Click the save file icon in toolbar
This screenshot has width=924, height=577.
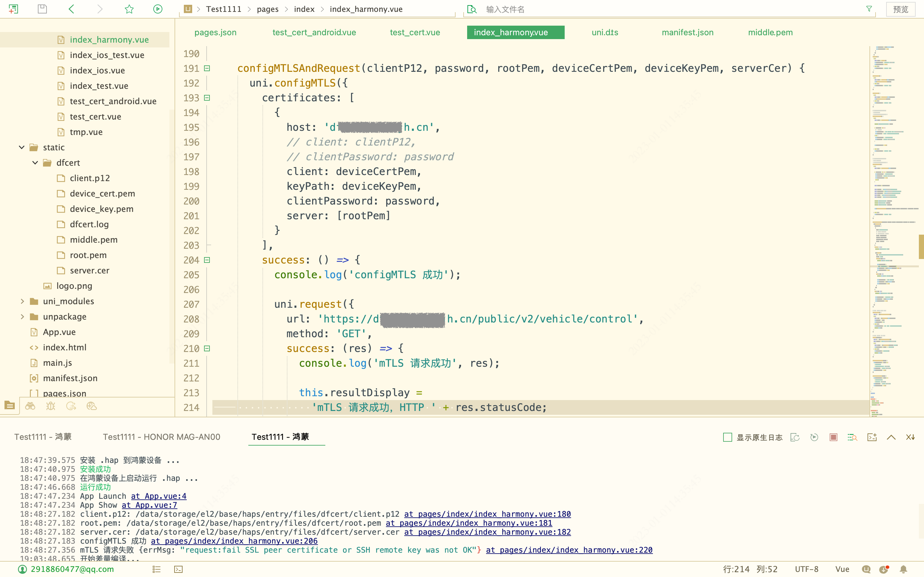coord(42,9)
